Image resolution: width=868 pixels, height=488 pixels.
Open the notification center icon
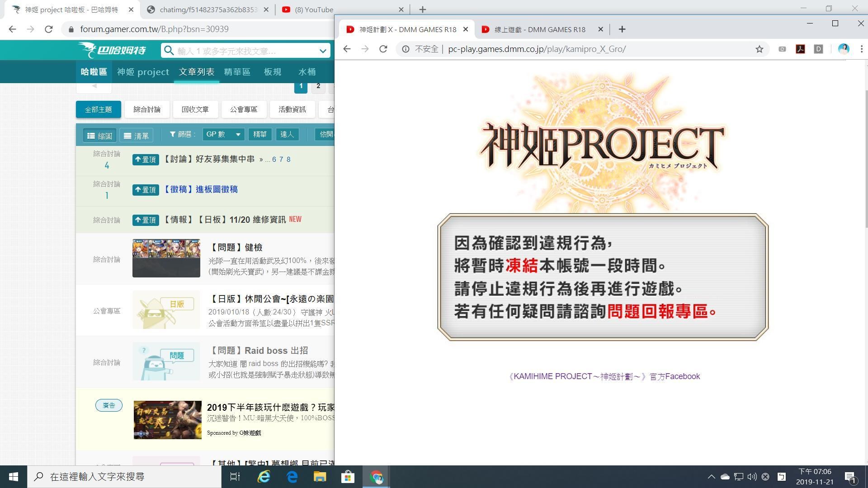pyautogui.click(x=850, y=477)
